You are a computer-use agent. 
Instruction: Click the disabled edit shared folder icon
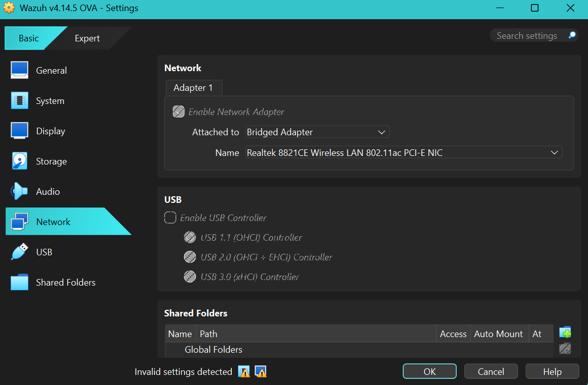(x=565, y=349)
